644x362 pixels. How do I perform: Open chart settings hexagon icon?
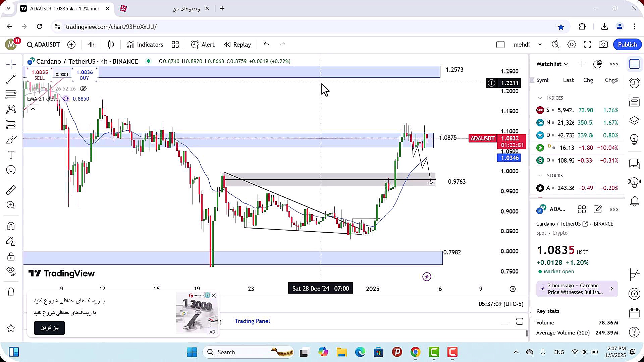point(572,45)
